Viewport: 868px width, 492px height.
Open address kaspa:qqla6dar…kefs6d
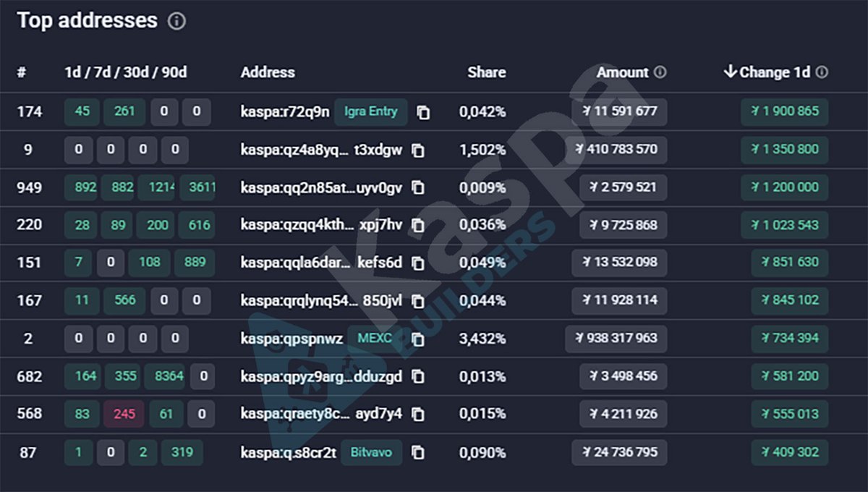click(321, 263)
